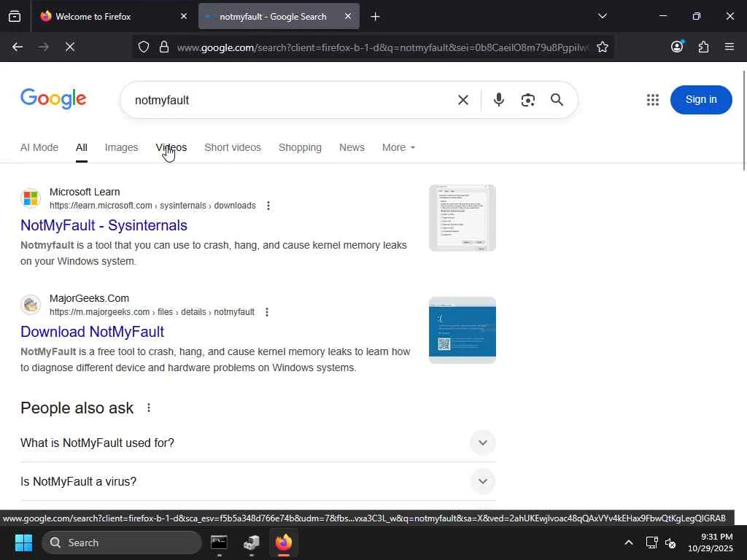The image size is (747, 560).
Task: Open Firefox account icon
Action: point(677,46)
